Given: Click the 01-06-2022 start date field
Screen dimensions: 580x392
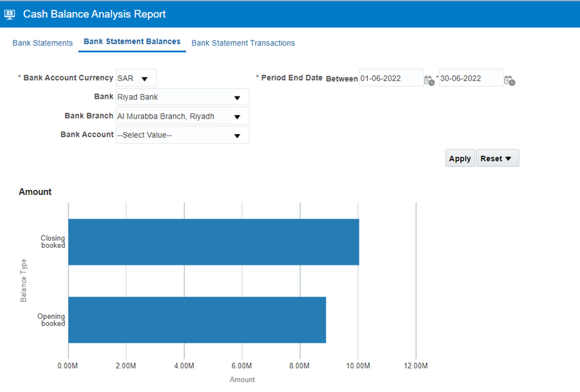Looking at the screenshot, I should [391, 78].
